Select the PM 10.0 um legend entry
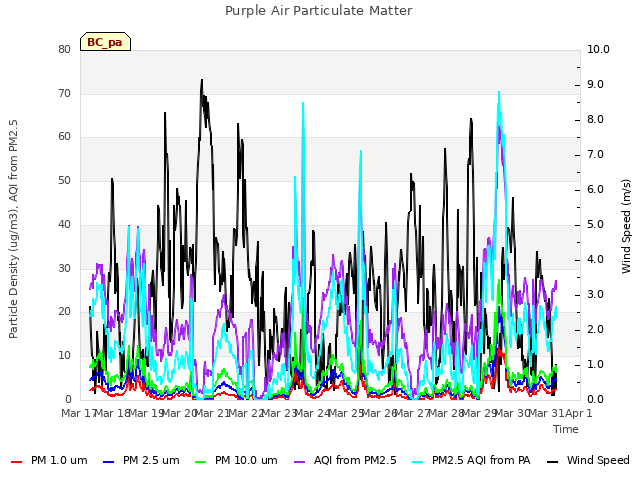The image size is (640, 480). 236,460
